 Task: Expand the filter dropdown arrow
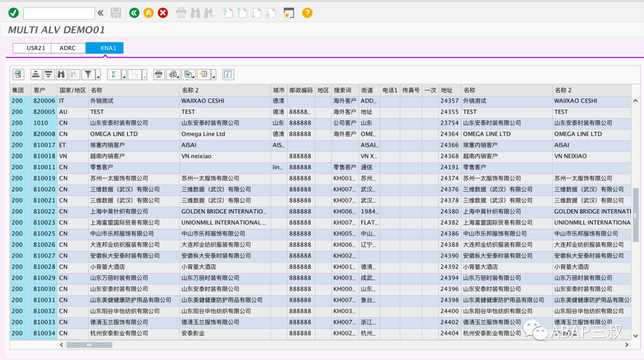coord(98,76)
